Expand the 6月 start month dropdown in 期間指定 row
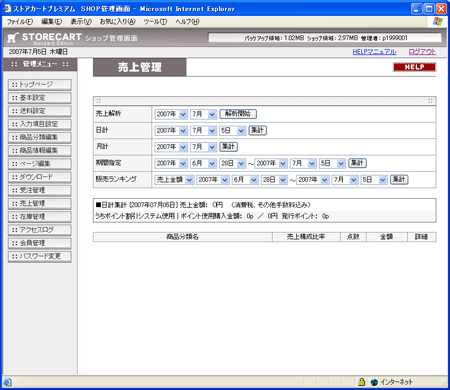This screenshot has width=450, height=390. point(204,163)
